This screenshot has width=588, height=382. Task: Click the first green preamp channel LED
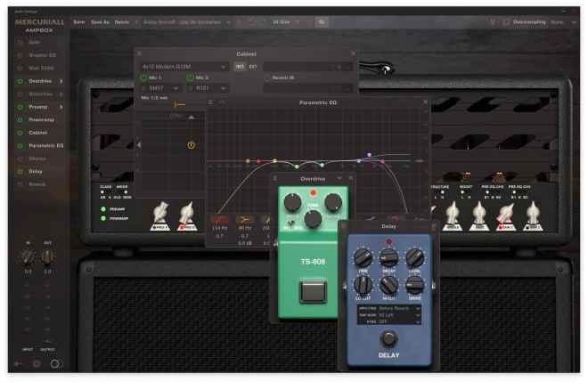pyautogui.click(x=103, y=209)
